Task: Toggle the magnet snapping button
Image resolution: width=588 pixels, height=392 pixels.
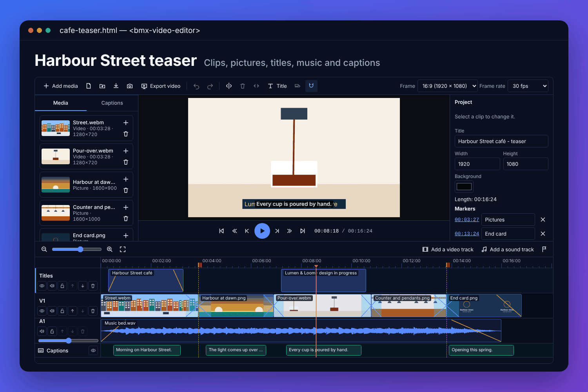Action: (311, 86)
